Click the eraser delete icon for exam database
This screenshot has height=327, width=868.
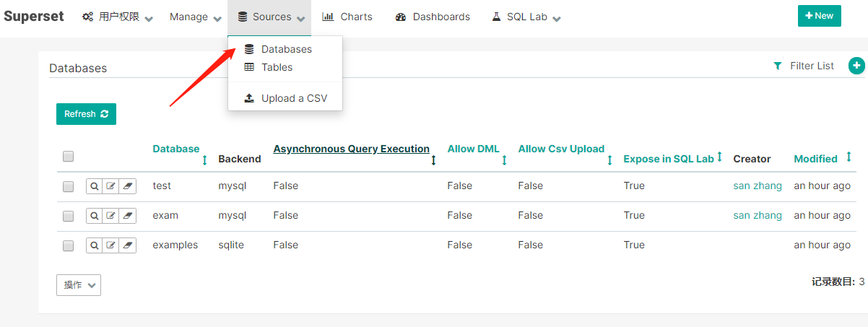[128, 216]
